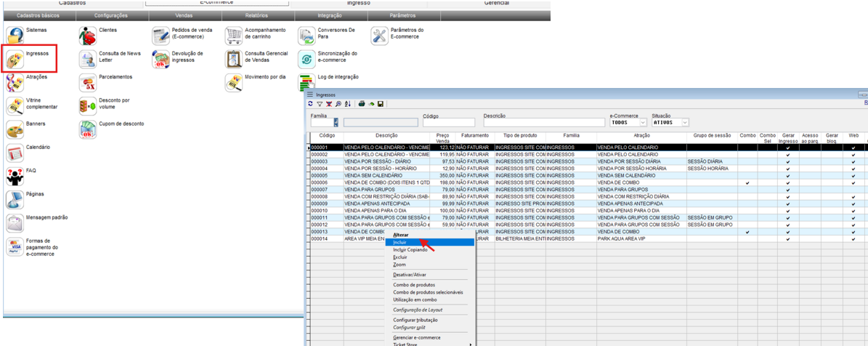Open the Ingressos module icon

15,60
